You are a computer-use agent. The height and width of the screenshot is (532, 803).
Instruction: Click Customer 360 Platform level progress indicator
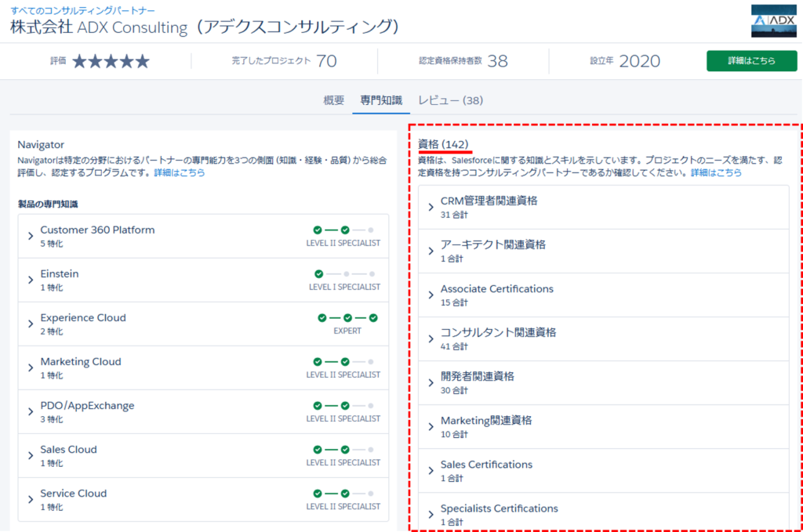pos(343,230)
